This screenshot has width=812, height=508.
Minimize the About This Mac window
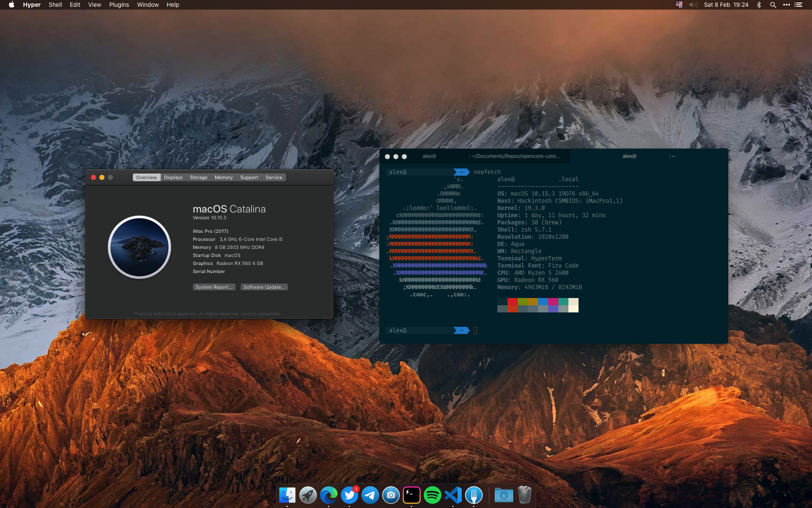102,177
